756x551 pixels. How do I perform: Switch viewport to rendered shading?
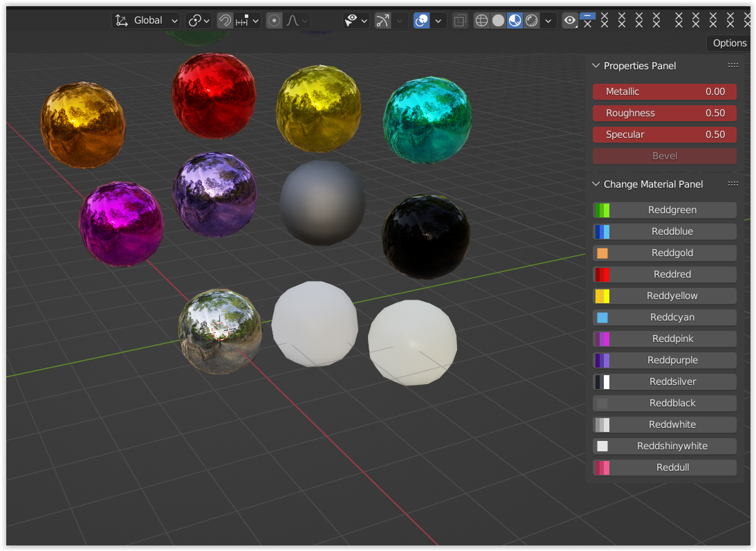532,21
